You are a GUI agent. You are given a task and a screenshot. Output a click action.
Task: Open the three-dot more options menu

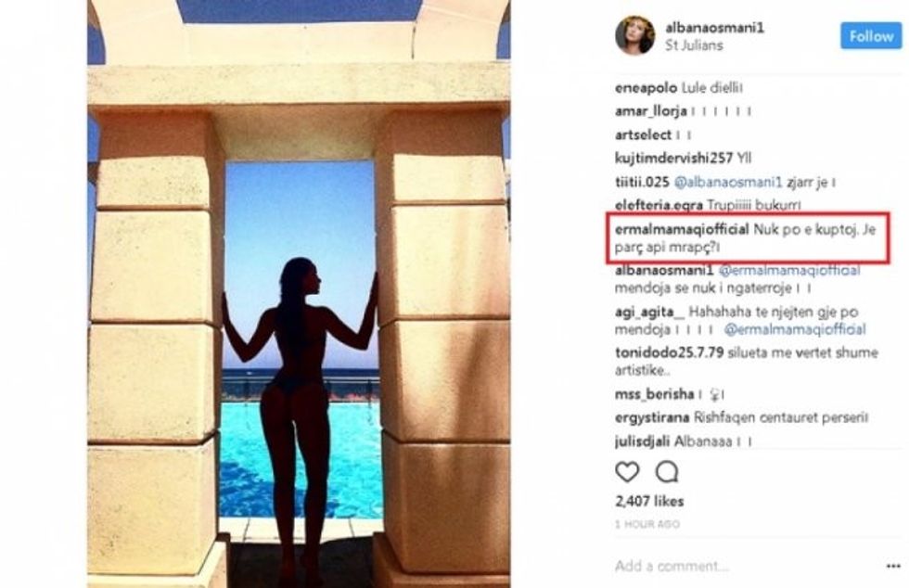coord(893,566)
